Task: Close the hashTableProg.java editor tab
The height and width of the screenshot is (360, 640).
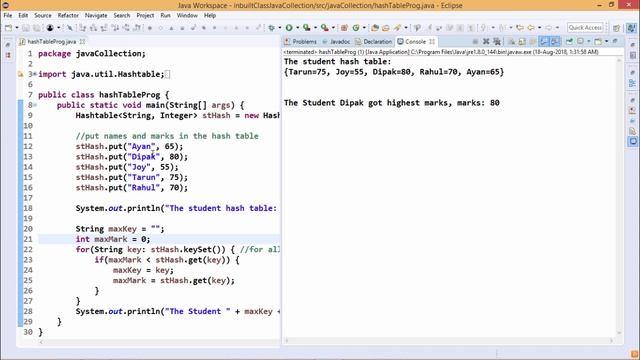Action: 82,42
